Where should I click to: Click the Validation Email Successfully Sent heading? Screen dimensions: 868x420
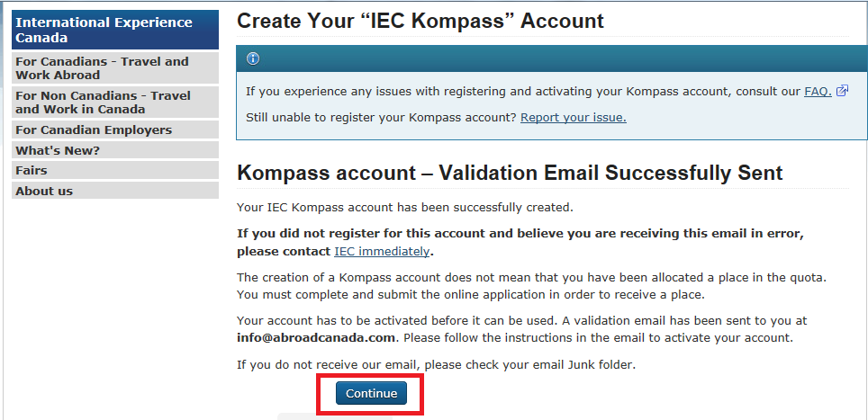pyautogui.click(x=510, y=173)
